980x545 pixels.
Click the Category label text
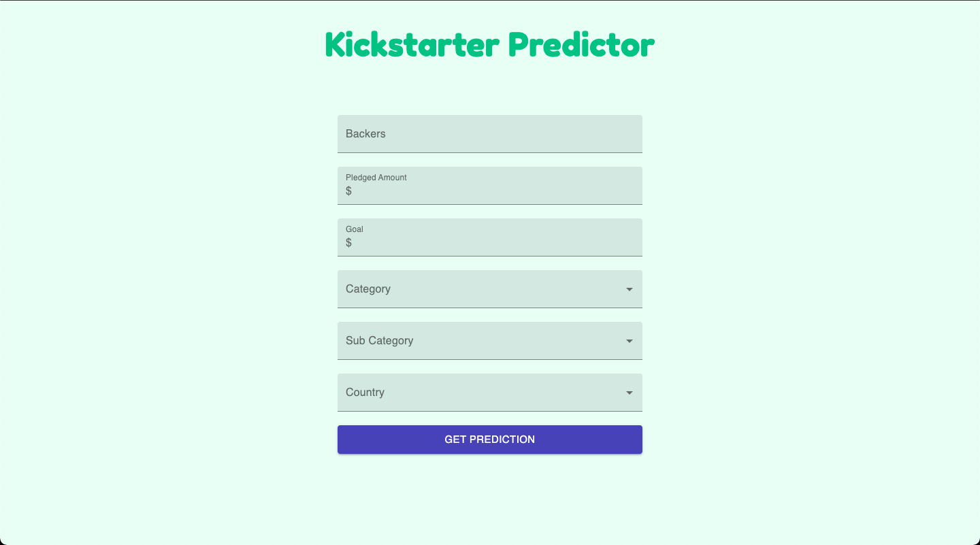pyautogui.click(x=368, y=289)
